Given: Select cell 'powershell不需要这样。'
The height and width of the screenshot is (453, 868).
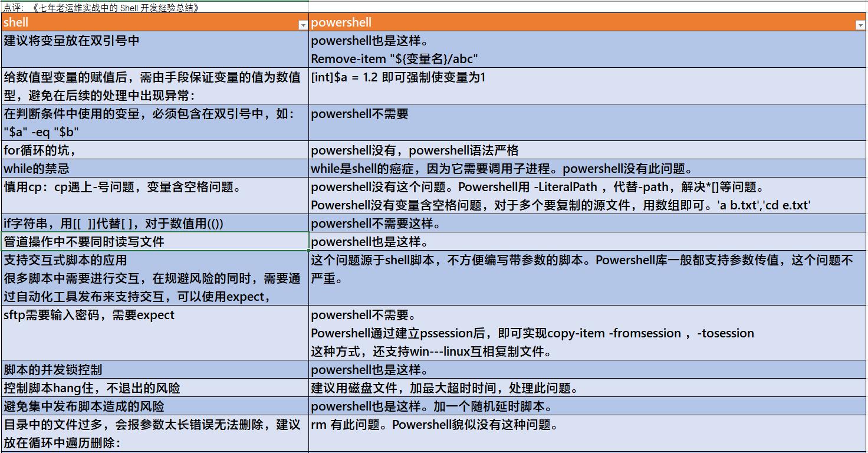Looking at the screenshot, I should point(588,224).
